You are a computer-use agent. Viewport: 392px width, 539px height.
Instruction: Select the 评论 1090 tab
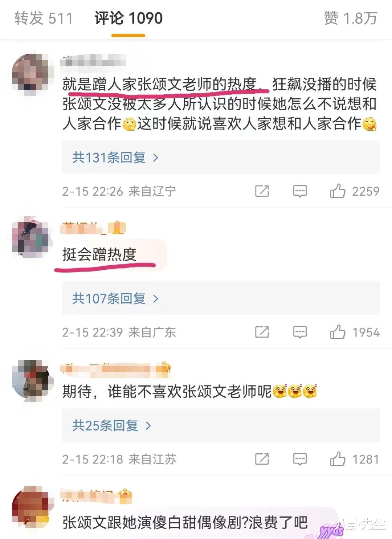click(128, 18)
